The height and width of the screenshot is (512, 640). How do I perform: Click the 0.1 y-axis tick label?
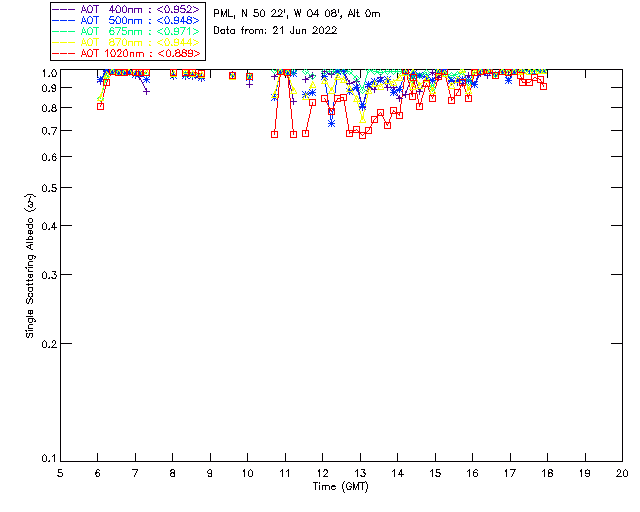(49, 459)
